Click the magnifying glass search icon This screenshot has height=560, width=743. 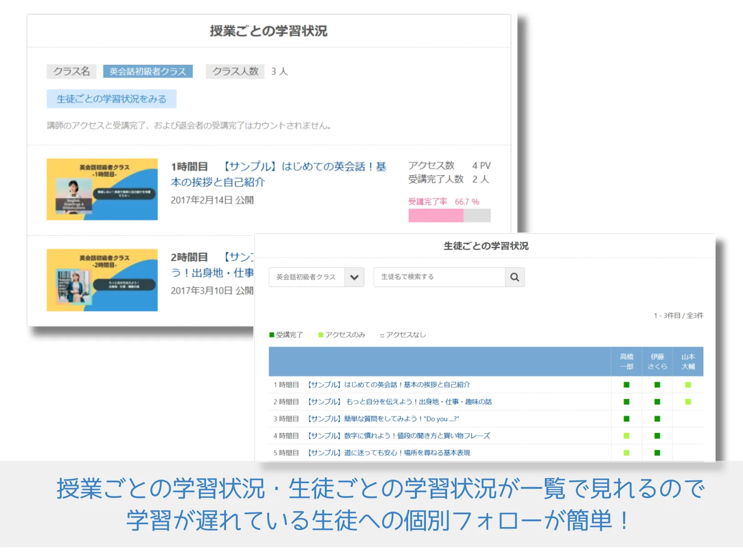514,277
